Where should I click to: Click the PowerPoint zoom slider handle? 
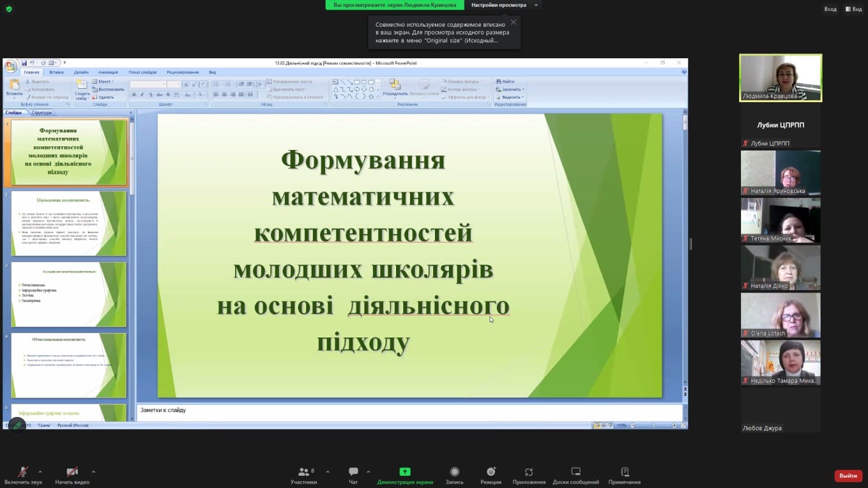click(653, 425)
